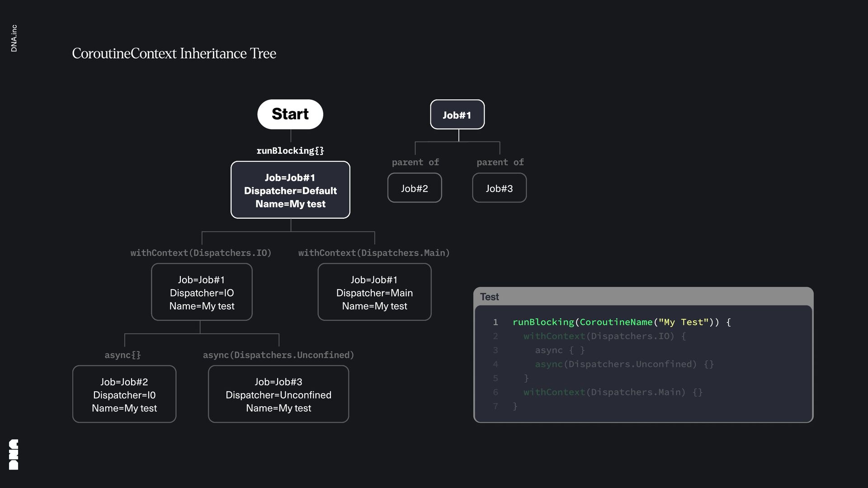868x488 pixels.
Task: Click the DNA.inc vertical label
Action: [x=14, y=38]
